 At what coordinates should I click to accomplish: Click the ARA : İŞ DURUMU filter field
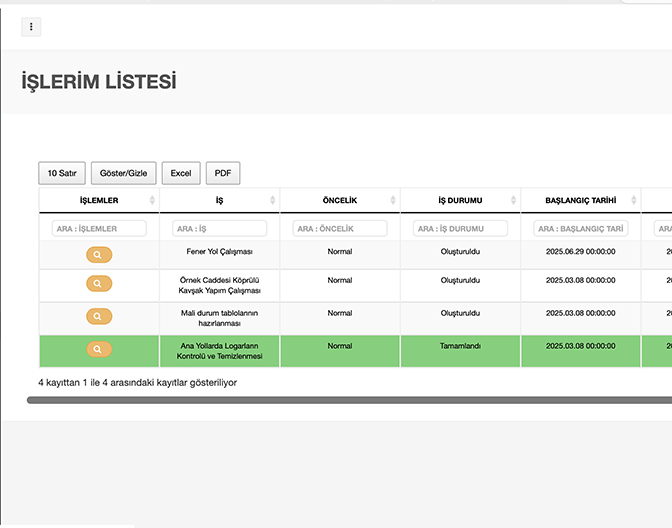(460, 229)
